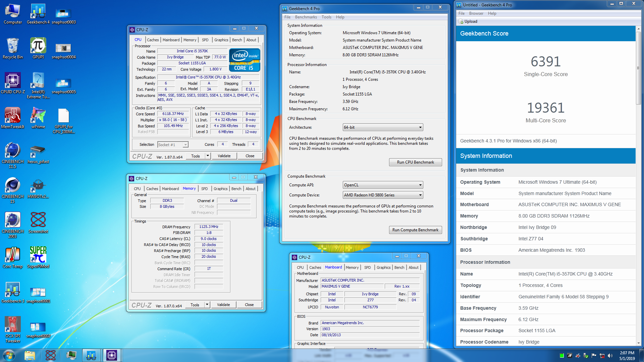Click Close in CPU-Z Memory window
The image size is (644, 362).
(x=249, y=305)
